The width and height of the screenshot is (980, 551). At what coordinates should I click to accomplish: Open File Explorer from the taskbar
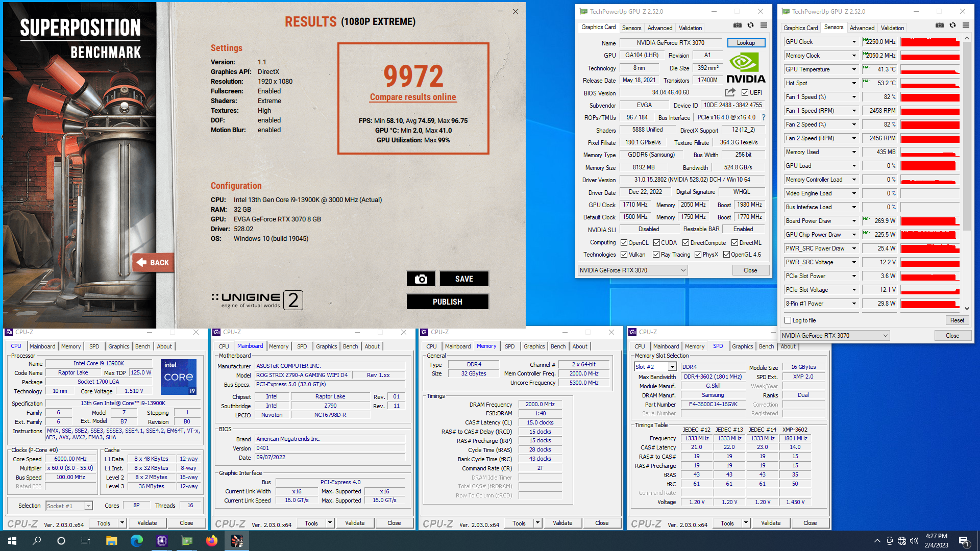(x=111, y=541)
